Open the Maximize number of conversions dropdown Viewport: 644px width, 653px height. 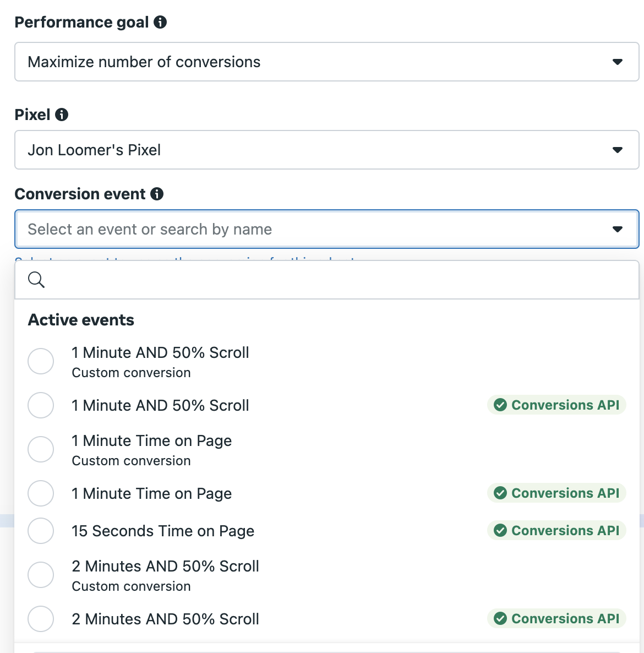327,62
